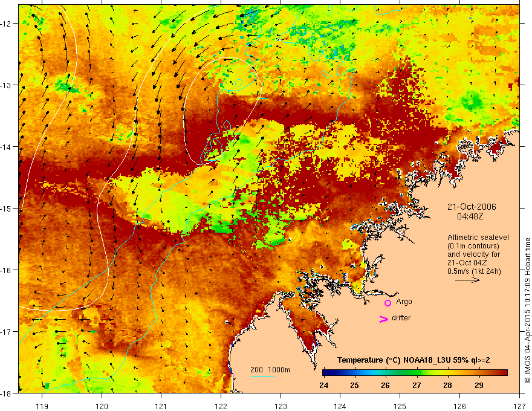Select the time text 04:48Z
Image resolution: width=532 pixels, height=411 pixels.
tap(470, 216)
